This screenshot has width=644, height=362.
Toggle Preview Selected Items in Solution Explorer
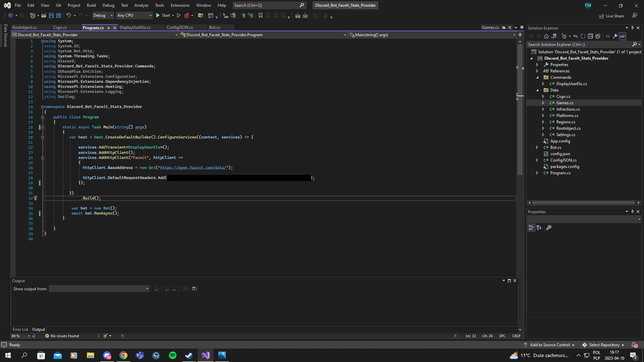[x=623, y=36]
